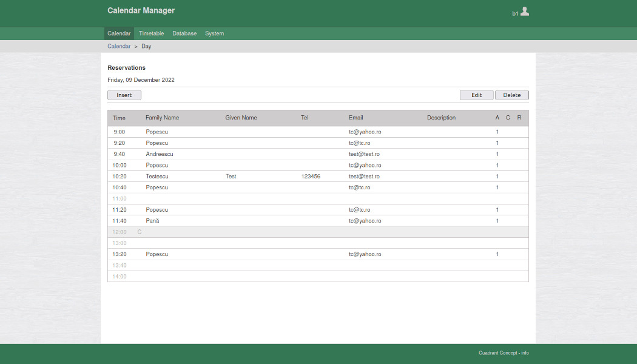Click the 12:00 closed slot row
The image size is (637, 364).
(120, 232)
